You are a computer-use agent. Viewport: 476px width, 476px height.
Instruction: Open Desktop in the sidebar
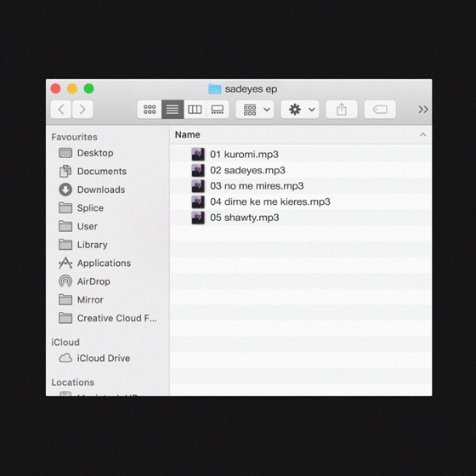pyautogui.click(x=107, y=153)
